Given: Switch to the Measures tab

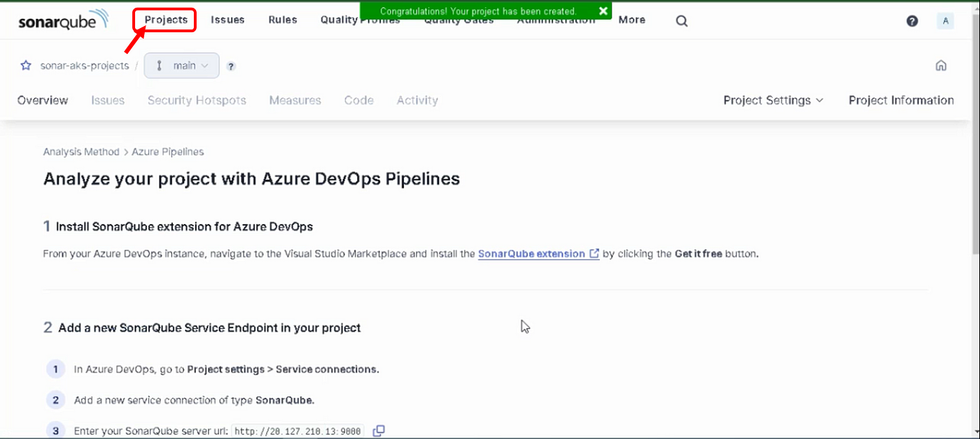Looking at the screenshot, I should [295, 100].
